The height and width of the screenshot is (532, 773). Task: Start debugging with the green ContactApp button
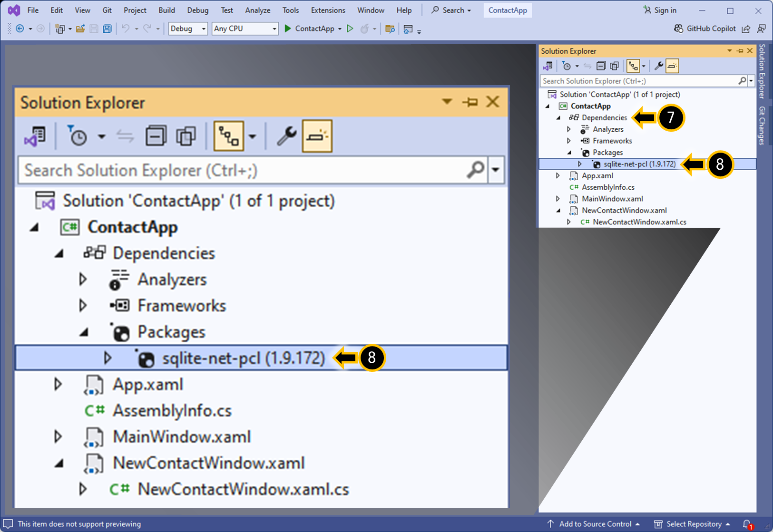click(x=309, y=29)
